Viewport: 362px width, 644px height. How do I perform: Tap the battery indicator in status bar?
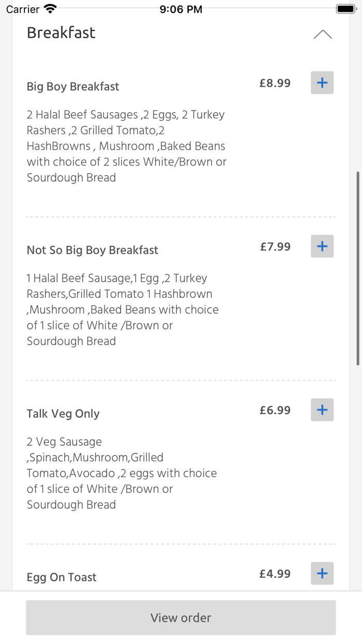[x=345, y=8]
